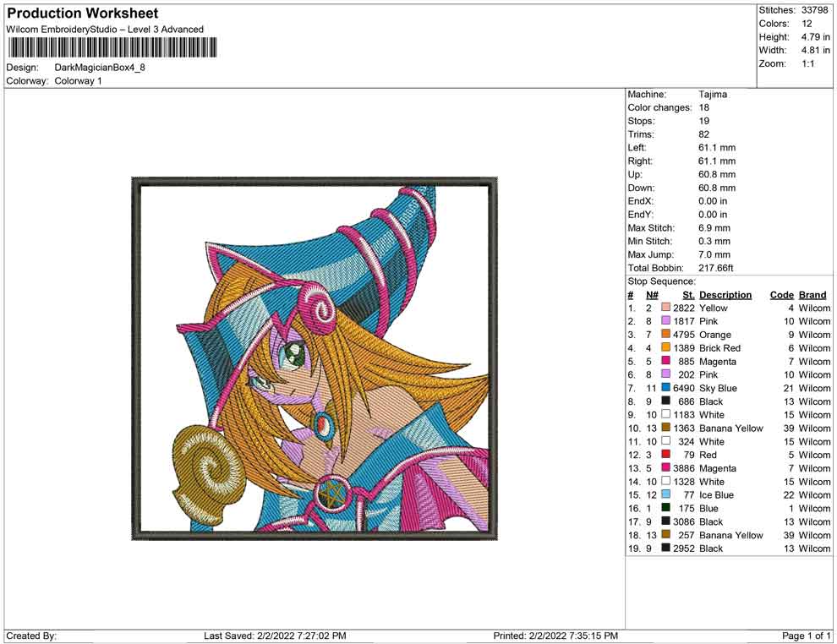Viewport: 837px width, 644px height.
Task: Click the "Page 1 of 1" footer text
Action: click(x=806, y=636)
